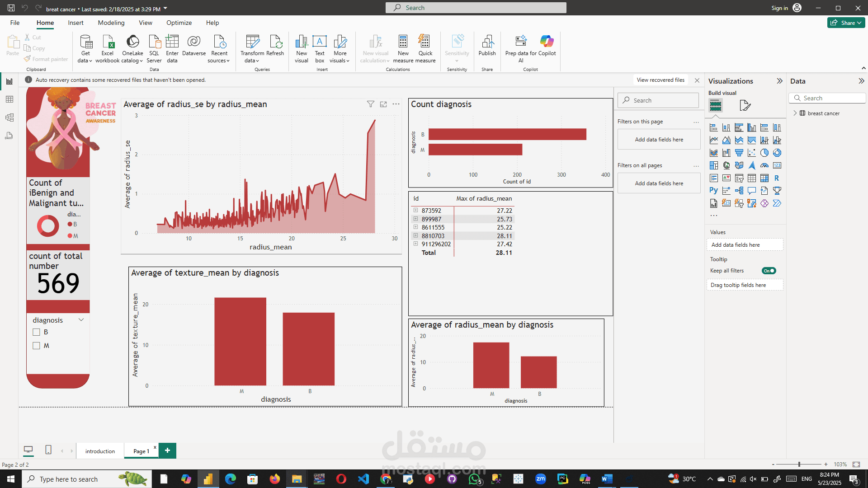
Task: Click the Publish icon in the ribbon
Action: [x=487, y=42]
